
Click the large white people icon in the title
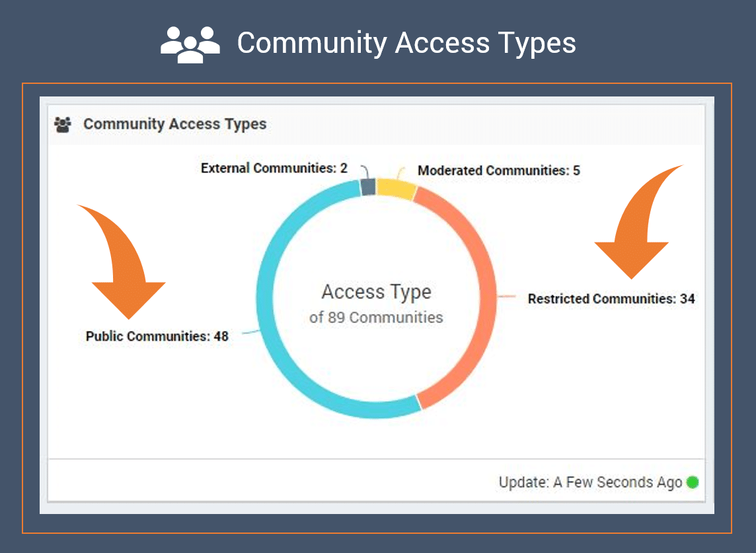click(190, 44)
